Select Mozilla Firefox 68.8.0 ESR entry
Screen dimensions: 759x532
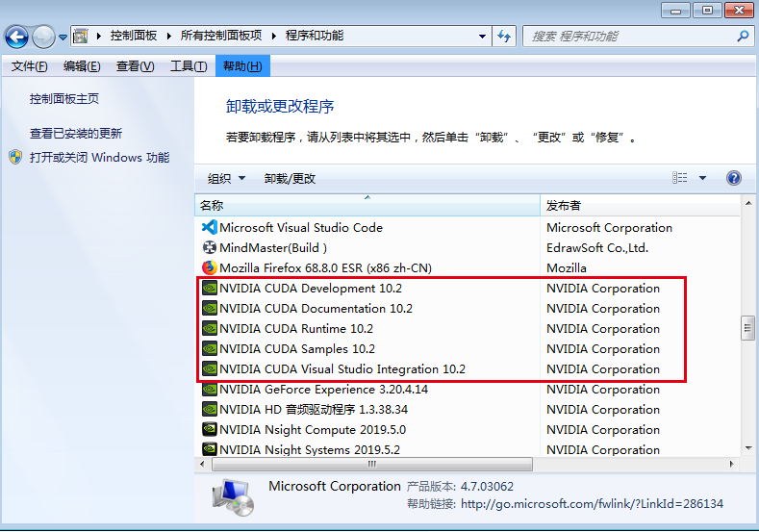click(325, 267)
